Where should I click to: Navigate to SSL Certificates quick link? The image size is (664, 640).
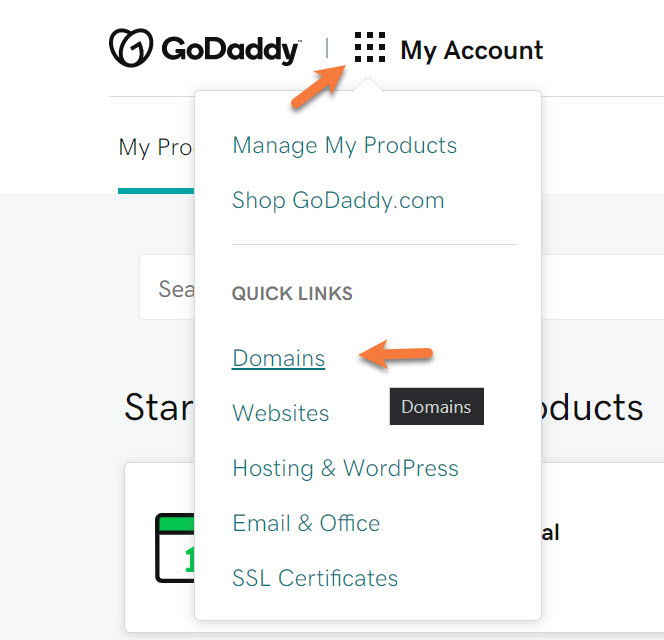[315, 578]
